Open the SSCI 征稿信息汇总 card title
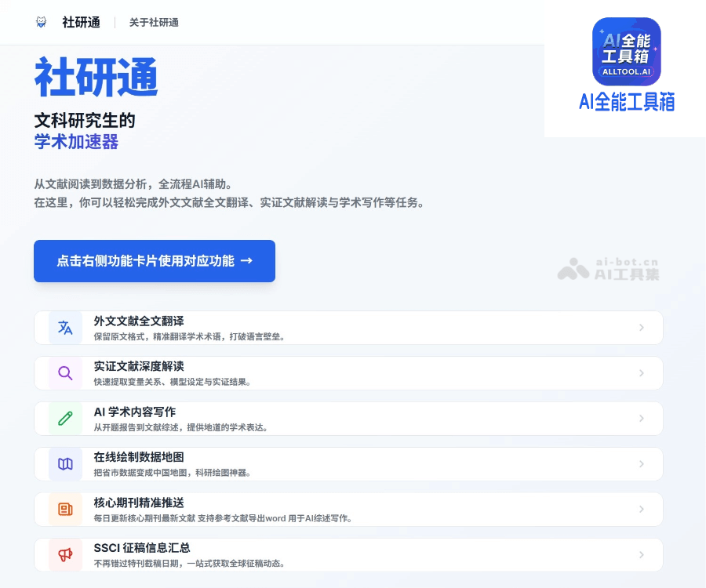 pos(142,547)
